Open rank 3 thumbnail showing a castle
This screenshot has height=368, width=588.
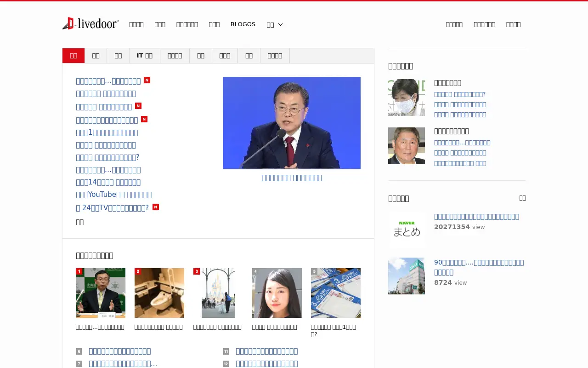pos(218,293)
